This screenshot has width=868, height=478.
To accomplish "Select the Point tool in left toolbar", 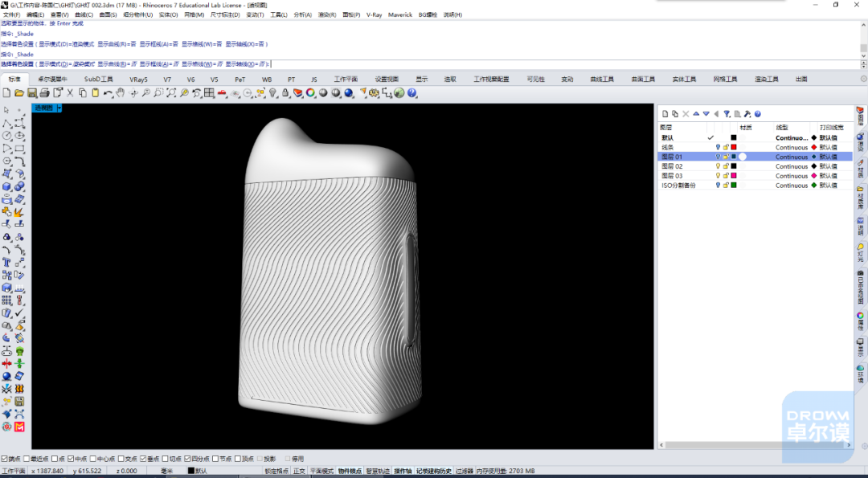I will (19, 110).
